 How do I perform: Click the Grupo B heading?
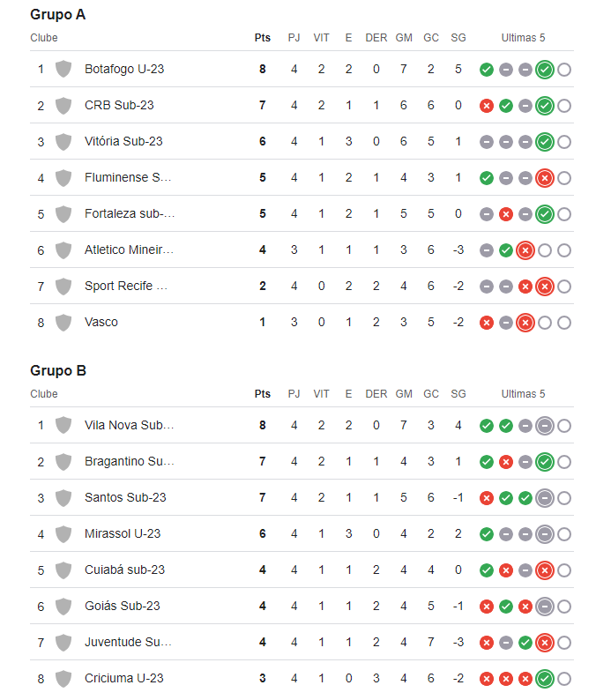58,370
